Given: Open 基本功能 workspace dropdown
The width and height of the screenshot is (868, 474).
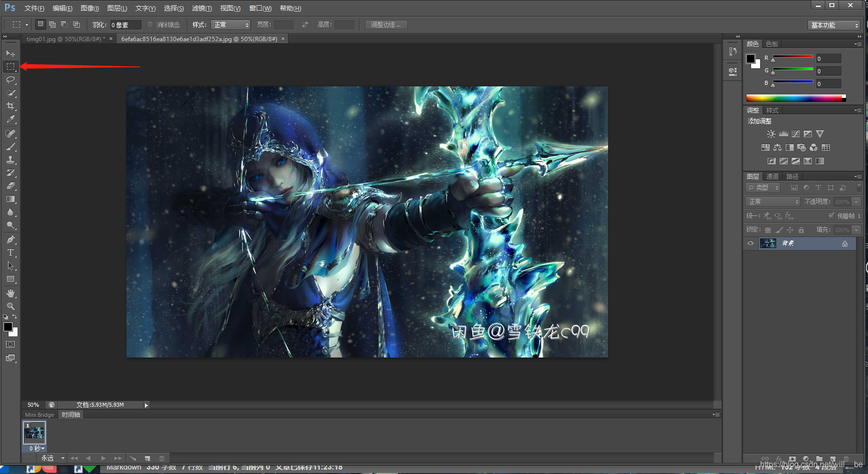Looking at the screenshot, I should click(834, 25).
